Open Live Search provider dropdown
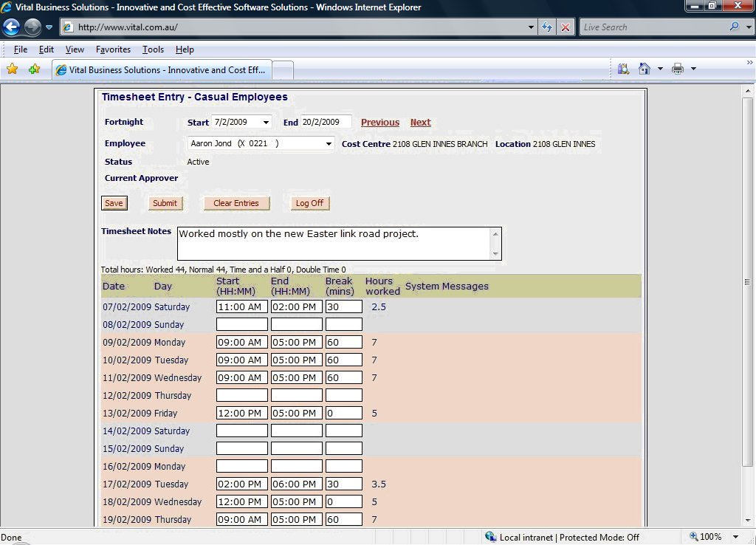This screenshot has height=545, width=756. click(749, 27)
